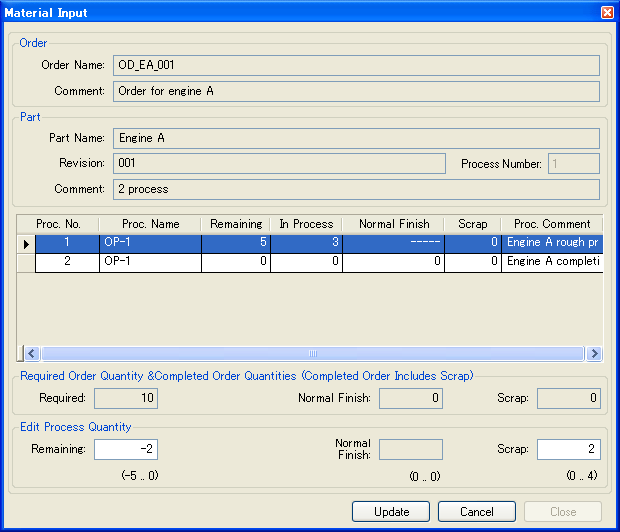
Task: Click the Proc. Comment column header
Action: click(552, 224)
